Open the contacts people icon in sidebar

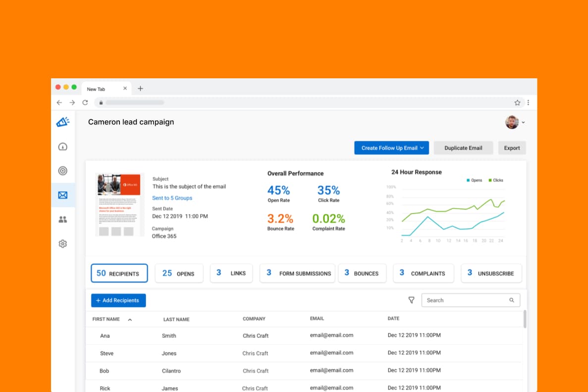(62, 220)
